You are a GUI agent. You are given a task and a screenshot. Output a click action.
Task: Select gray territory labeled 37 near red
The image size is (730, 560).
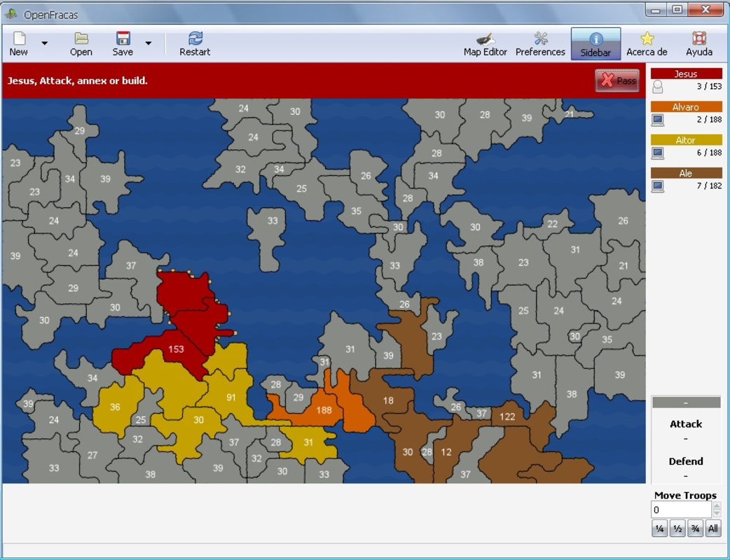(131, 265)
